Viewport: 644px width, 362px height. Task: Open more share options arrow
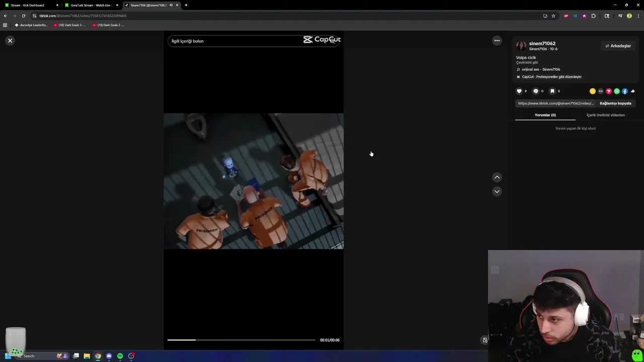(x=633, y=91)
